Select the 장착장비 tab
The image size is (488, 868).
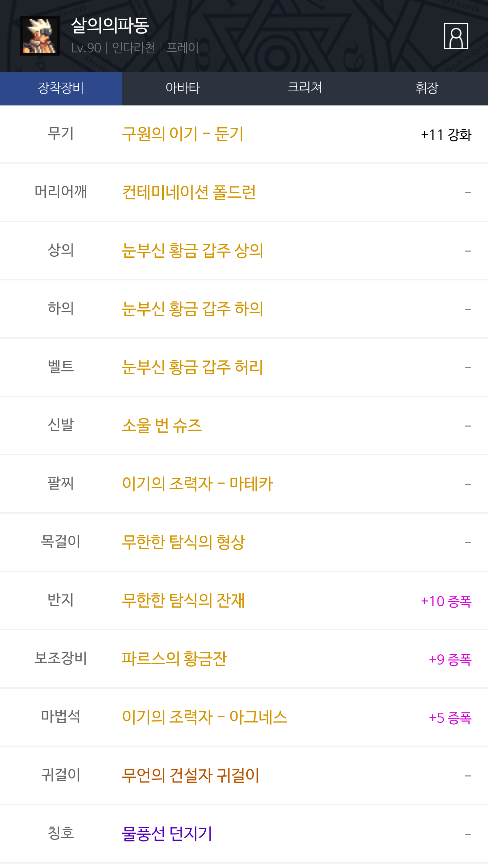tap(61, 88)
